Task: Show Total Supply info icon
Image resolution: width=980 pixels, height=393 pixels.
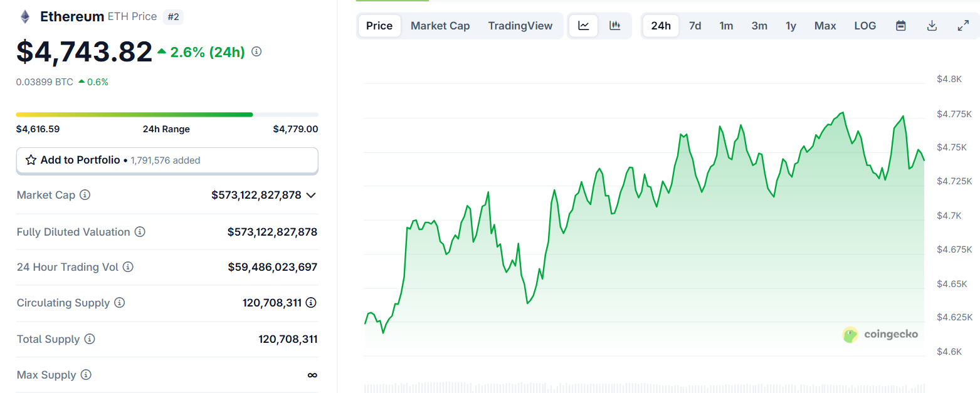Action: point(90,339)
